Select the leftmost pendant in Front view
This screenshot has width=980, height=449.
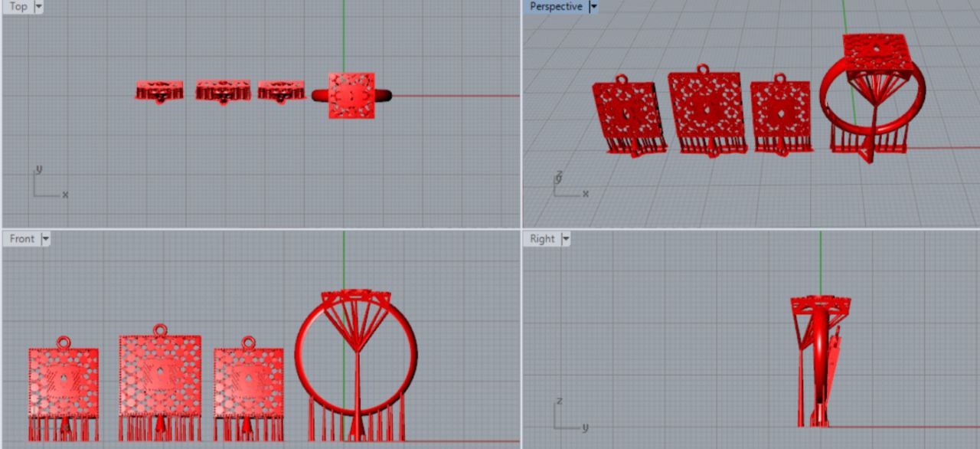(x=64, y=388)
